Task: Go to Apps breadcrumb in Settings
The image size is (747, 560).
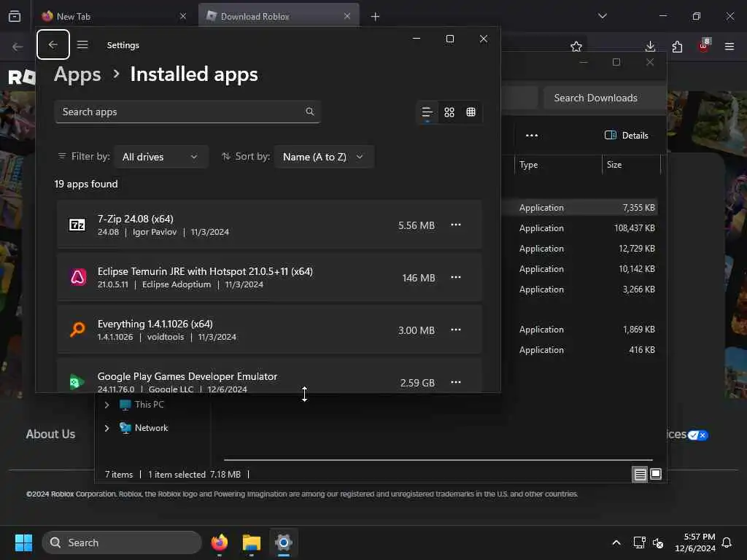Action: point(77,74)
